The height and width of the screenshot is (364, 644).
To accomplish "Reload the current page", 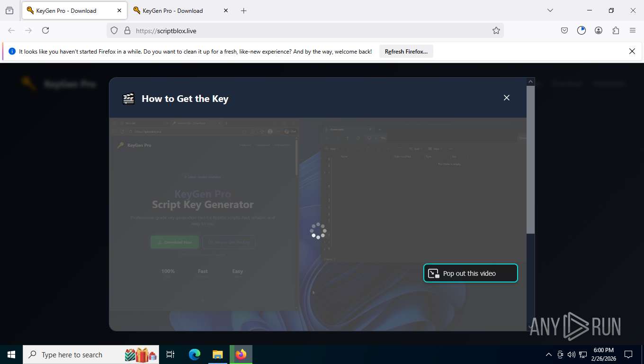I will point(45,30).
